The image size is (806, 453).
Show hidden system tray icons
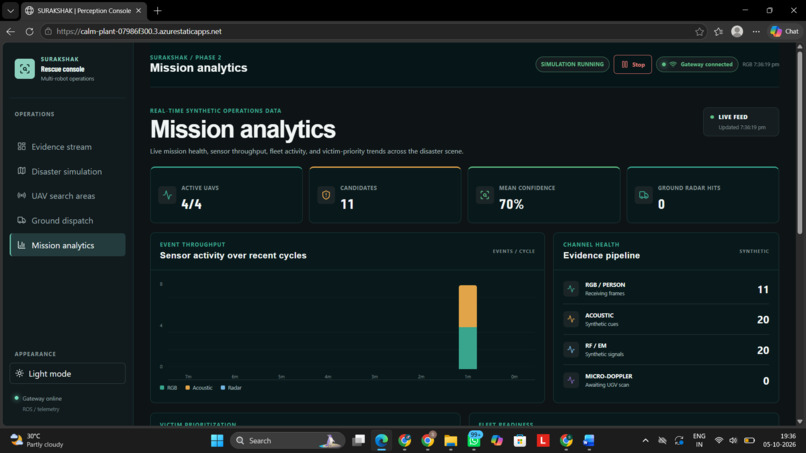(645, 441)
